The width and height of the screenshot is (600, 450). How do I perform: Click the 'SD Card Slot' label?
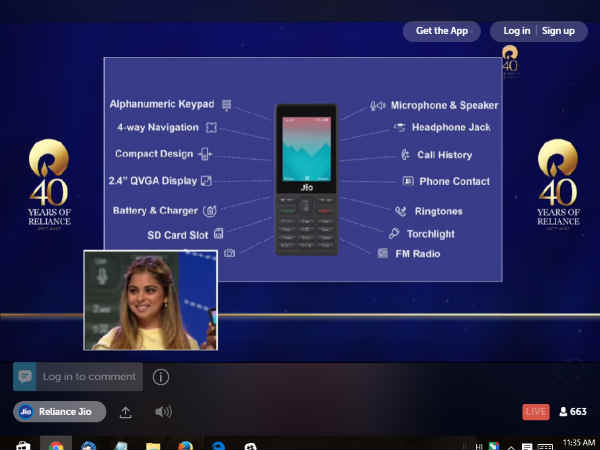[x=178, y=235]
